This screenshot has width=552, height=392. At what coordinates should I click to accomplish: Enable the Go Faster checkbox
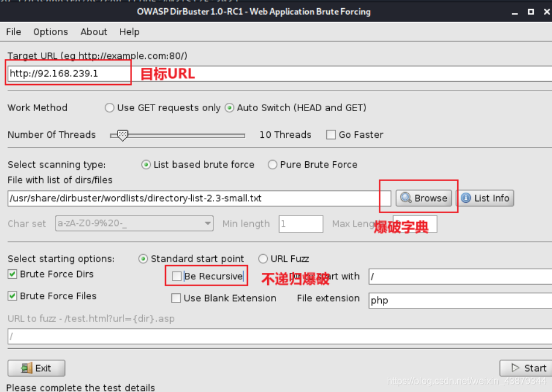pos(331,134)
